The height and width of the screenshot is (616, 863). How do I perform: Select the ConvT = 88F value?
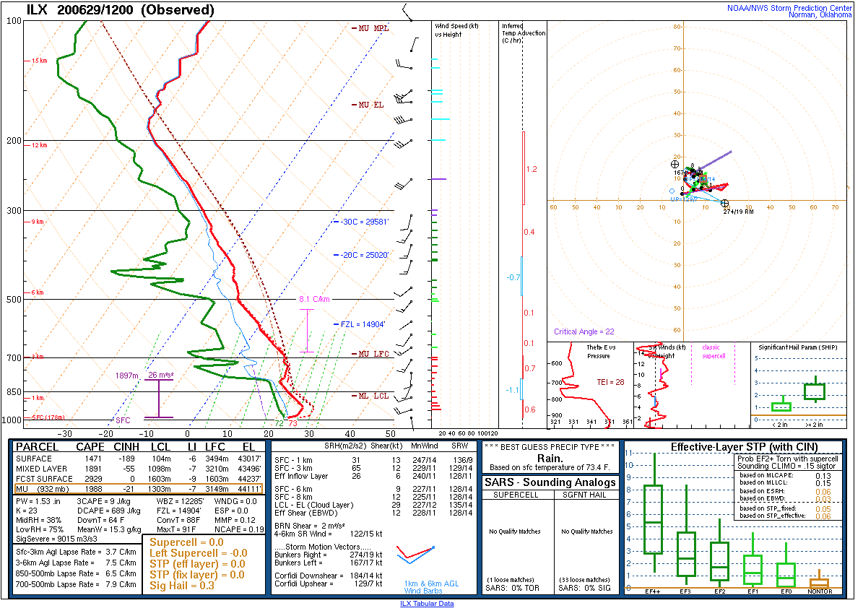click(x=178, y=520)
